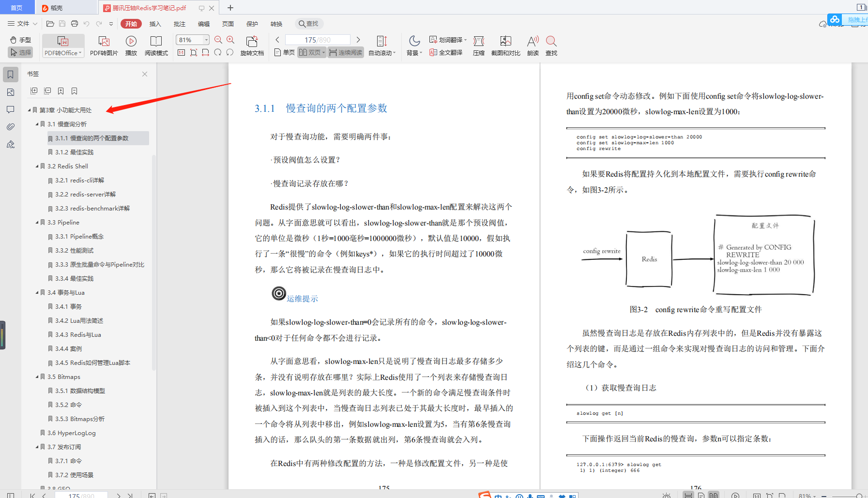The width and height of the screenshot is (868, 498).
Task: Select the Hand tool
Action: [20, 40]
